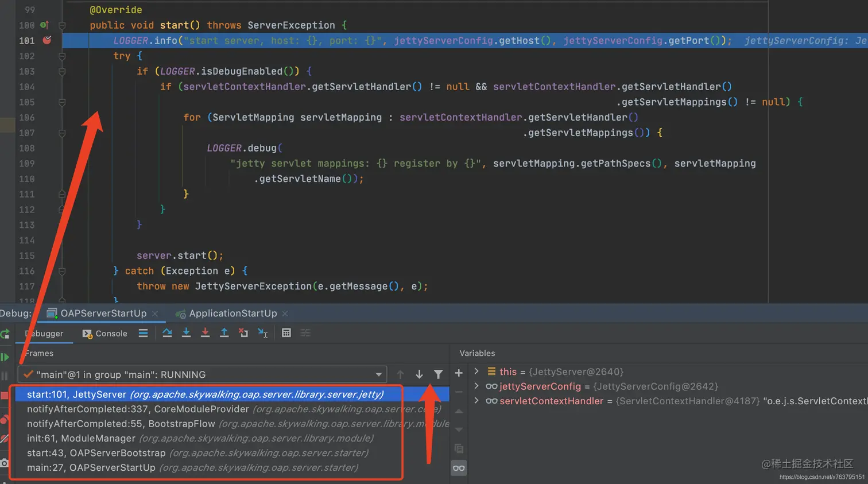Image resolution: width=868 pixels, height=484 pixels.
Task: Click Remove Watch minus icon
Action: 459,392
